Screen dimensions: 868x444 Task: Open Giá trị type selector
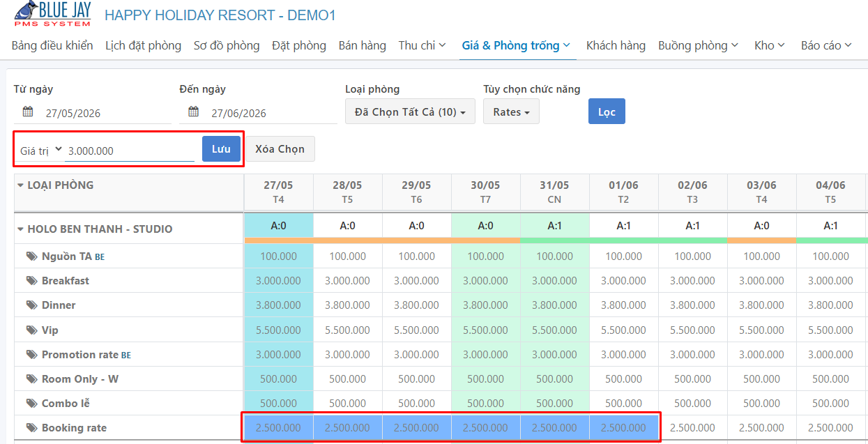pos(40,150)
